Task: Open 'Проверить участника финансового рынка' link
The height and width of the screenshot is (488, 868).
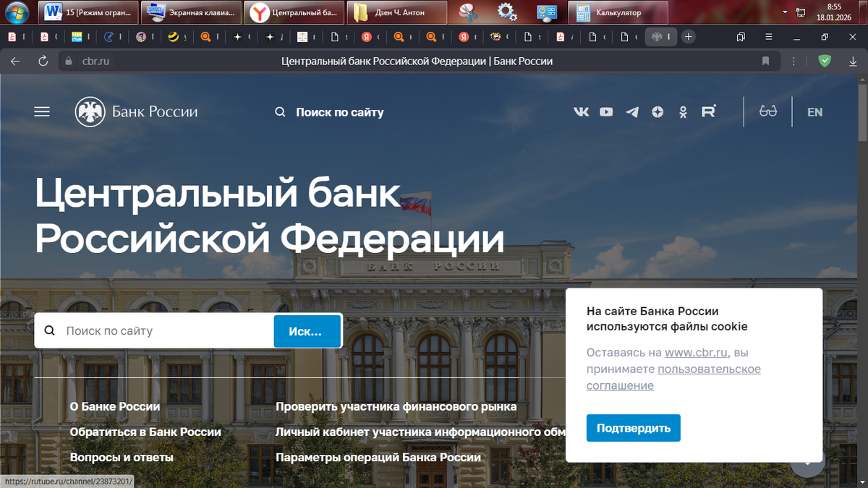Action: coord(396,406)
